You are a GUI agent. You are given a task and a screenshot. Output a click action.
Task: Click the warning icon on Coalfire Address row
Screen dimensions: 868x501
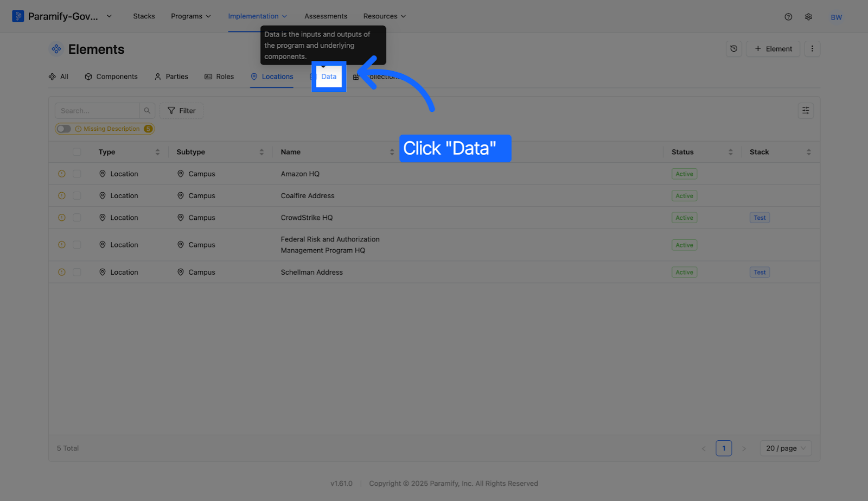pos(62,196)
